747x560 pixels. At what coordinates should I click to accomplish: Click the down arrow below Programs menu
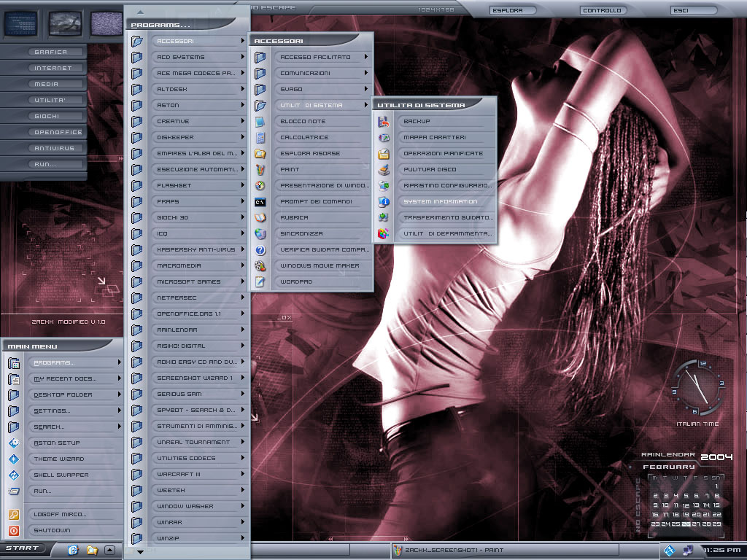pos(140,552)
